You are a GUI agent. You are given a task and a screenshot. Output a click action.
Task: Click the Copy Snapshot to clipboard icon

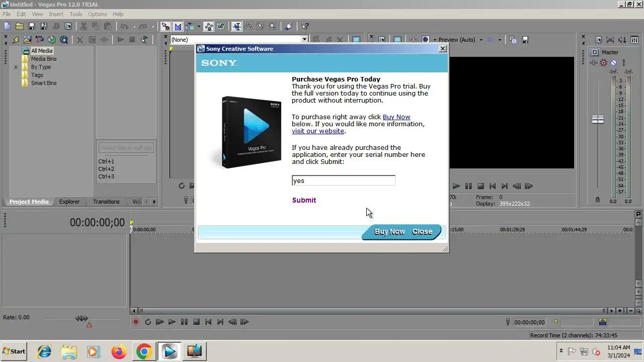pyautogui.click(x=513, y=39)
